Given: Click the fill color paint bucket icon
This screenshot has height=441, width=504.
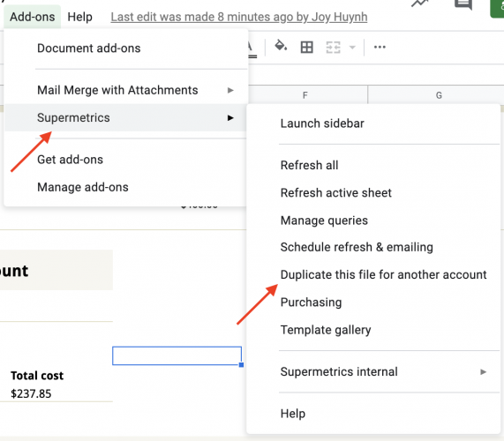Looking at the screenshot, I should (x=281, y=47).
